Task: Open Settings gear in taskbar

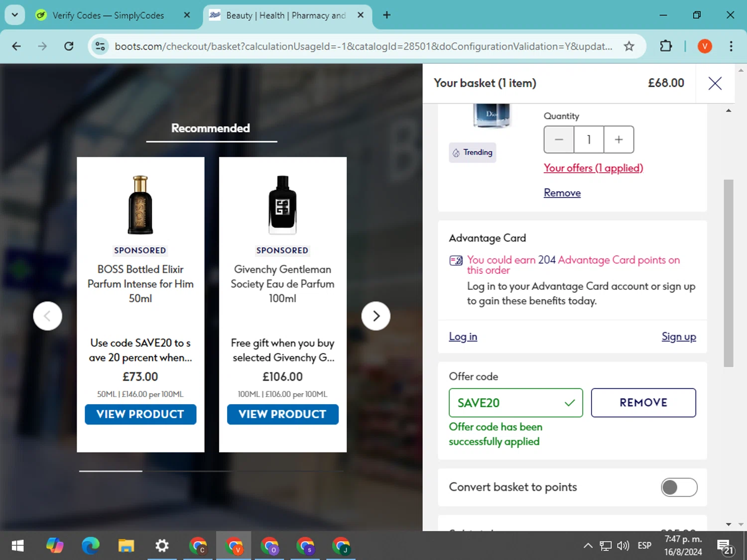Action: [162, 546]
